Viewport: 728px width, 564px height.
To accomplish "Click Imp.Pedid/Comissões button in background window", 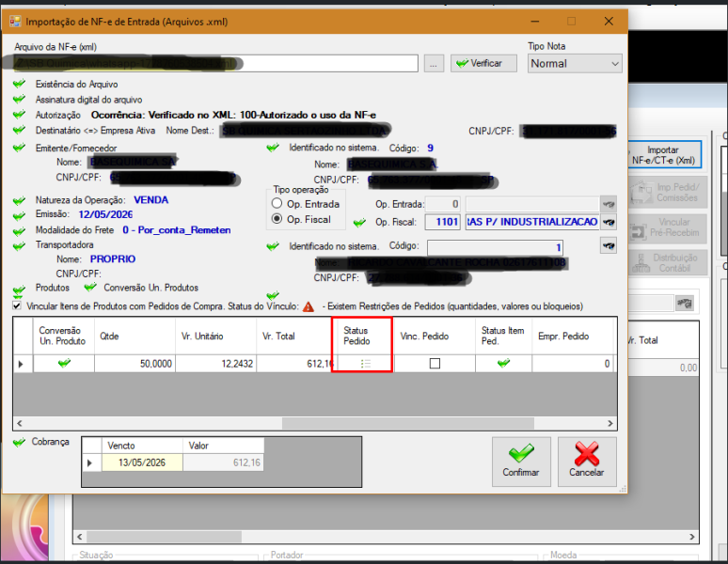I will coord(668,192).
